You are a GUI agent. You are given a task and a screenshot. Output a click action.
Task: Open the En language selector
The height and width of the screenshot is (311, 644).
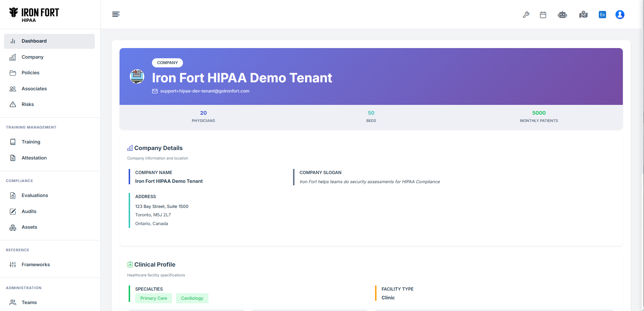coord(602,15)
